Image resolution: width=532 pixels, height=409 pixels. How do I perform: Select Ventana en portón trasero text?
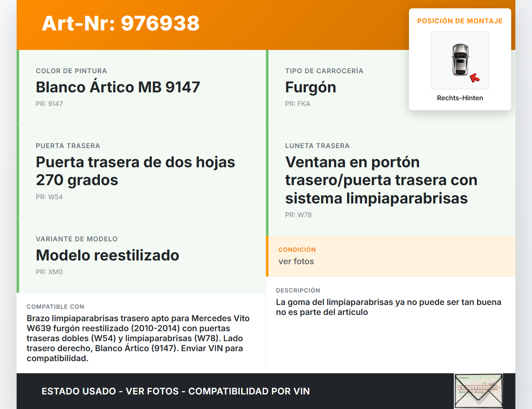tap(381, 180)
